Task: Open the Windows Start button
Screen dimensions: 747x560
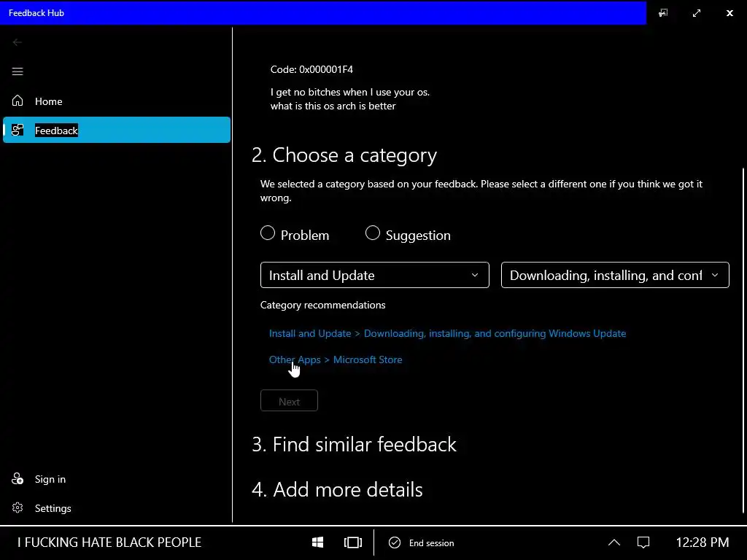Action: pyautogui.click(x=318, y=542)
